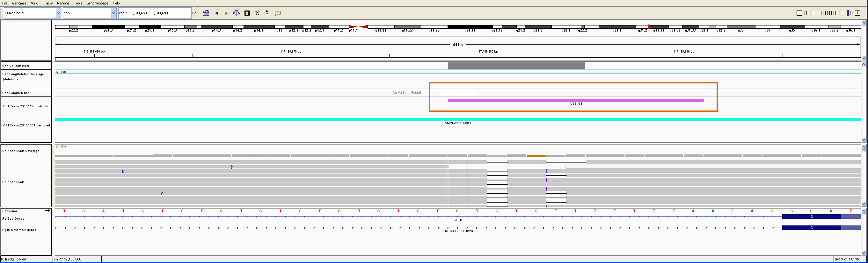This screenshot has width=868, height=263.
Task: Open the GenomeSpace menu
Action: pyautogui.click(x=97, y=3)
